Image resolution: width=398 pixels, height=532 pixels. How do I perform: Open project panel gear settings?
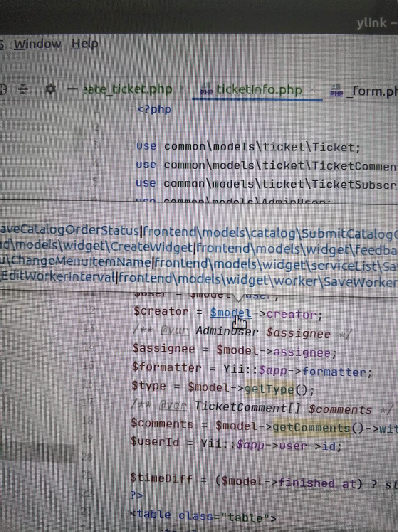click(x=50, y=89)
